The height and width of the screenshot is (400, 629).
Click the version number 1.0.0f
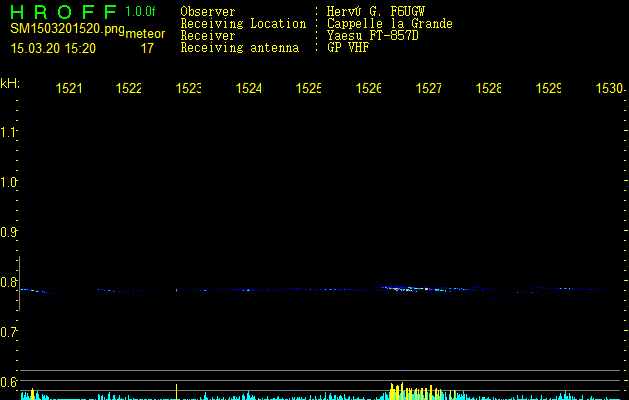(140, 11)
